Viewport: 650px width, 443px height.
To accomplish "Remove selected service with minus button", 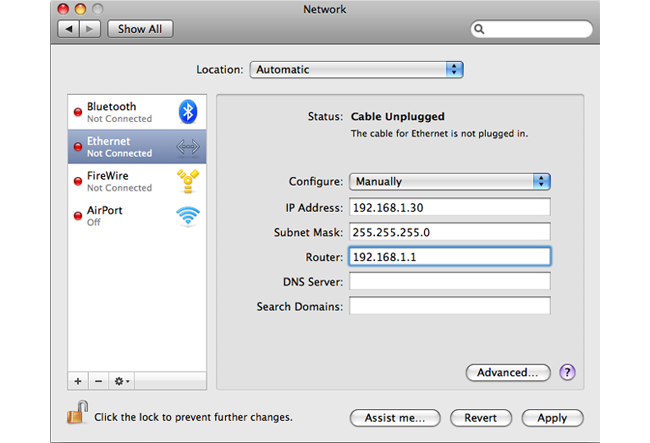I will click(98, 382).
